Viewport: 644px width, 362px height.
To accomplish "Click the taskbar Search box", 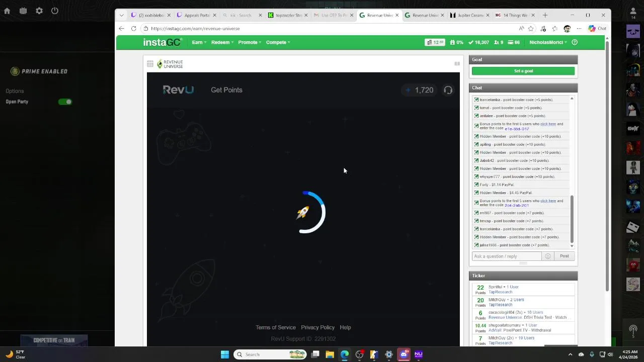I will point(270,354).
